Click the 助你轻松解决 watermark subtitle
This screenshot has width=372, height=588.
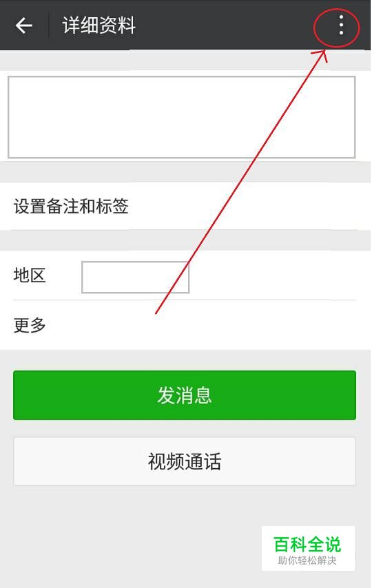(307, 560)
